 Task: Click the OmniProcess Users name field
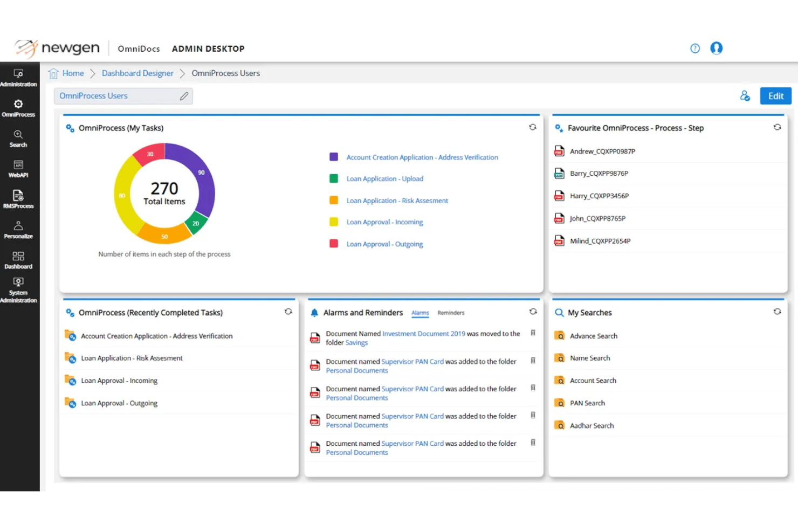coord(123,96)
